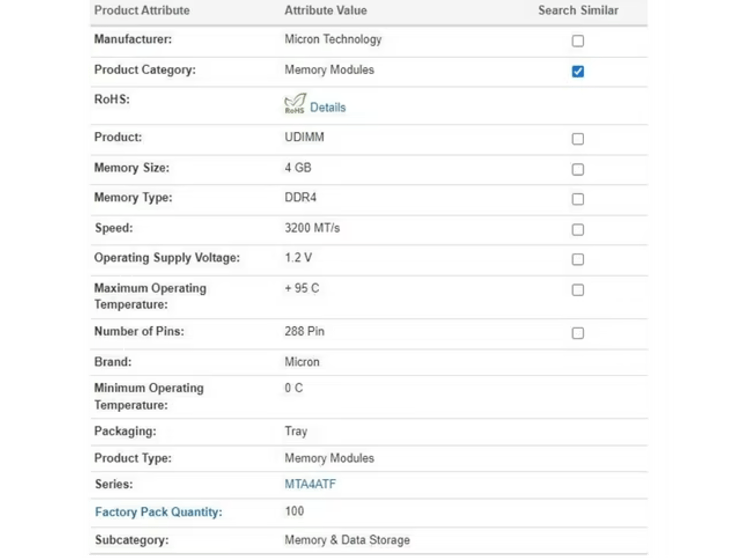Enable the Manufacturer search similar checkbox
747x560 pixels.
(x=578, y=41)
